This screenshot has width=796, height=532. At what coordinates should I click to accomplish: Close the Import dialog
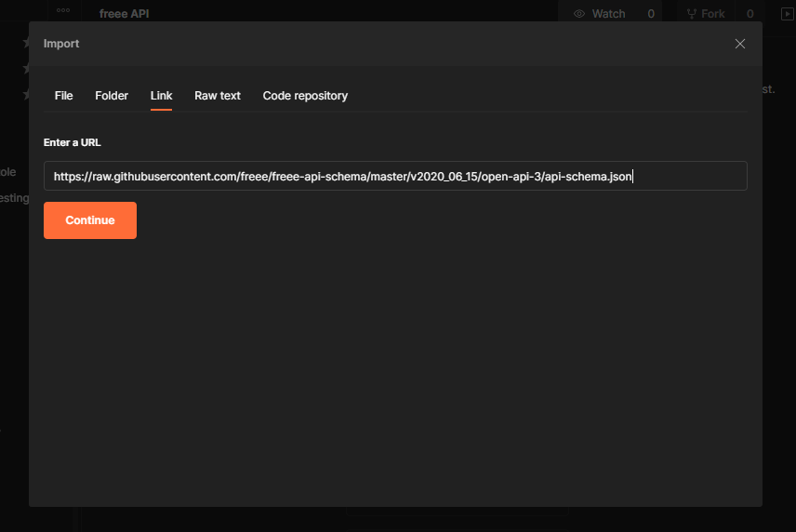[x=739, y=44]
